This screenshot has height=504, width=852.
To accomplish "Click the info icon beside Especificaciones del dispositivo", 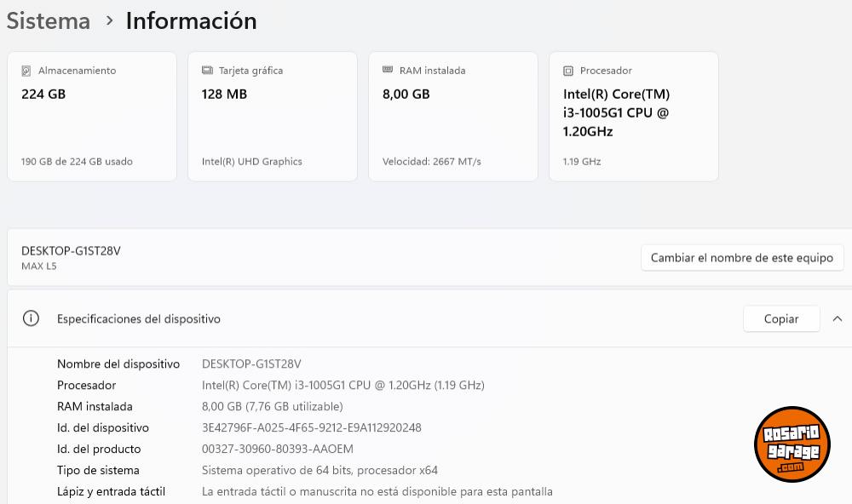I will click(x=31, y=318).
